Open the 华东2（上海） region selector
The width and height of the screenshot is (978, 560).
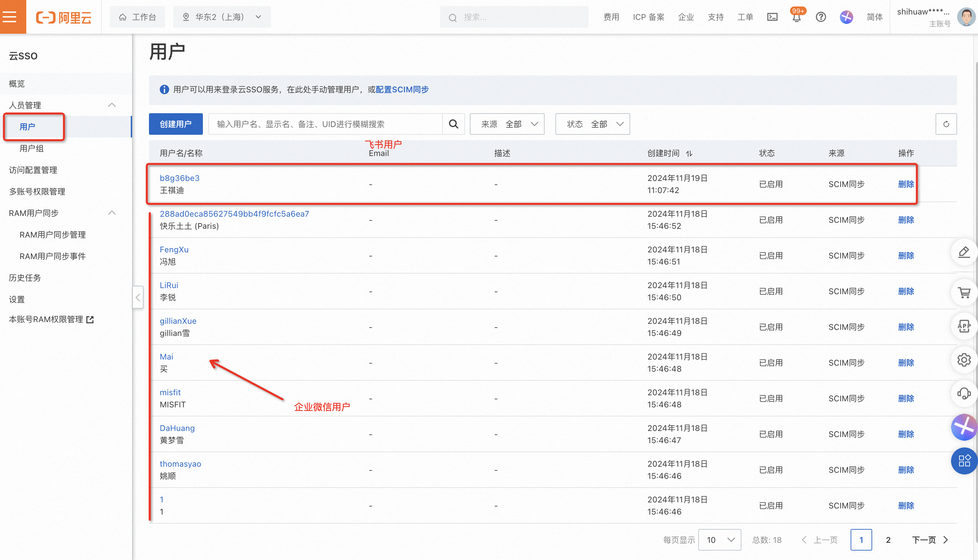pyautogui.click(x=222, y=17)
